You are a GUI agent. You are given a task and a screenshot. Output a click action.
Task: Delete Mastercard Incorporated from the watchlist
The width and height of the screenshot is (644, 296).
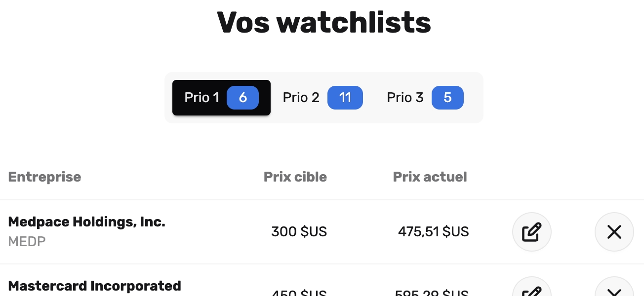[x=614, y=290]
